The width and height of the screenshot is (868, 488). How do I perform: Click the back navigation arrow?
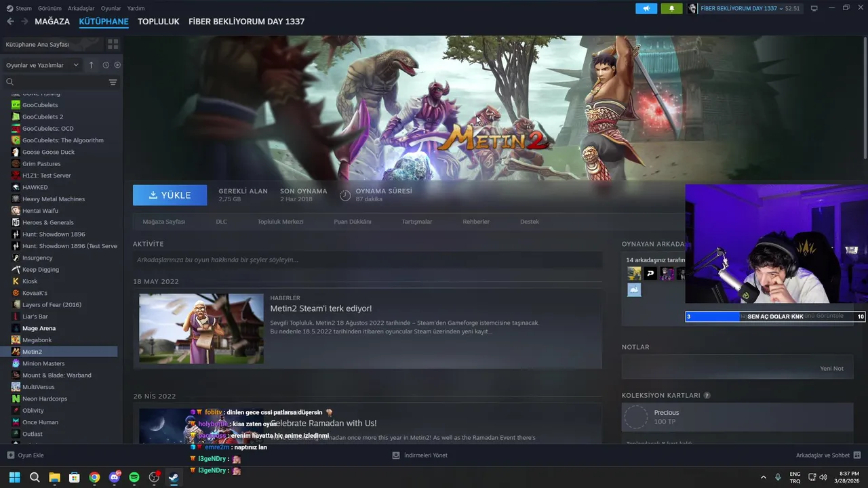click(x=10, y=22)
